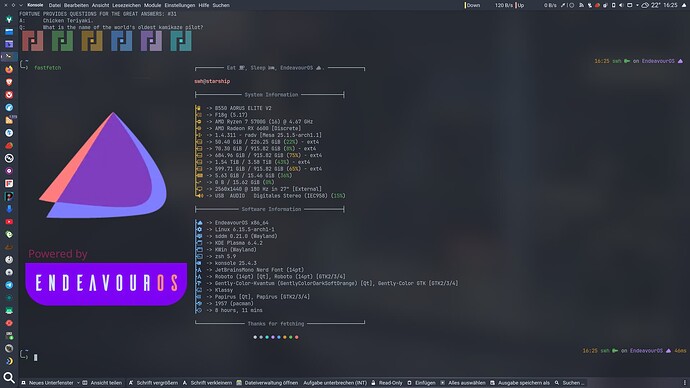
Task: Expand the hidden system tray arrow
Action: (637, 5)
